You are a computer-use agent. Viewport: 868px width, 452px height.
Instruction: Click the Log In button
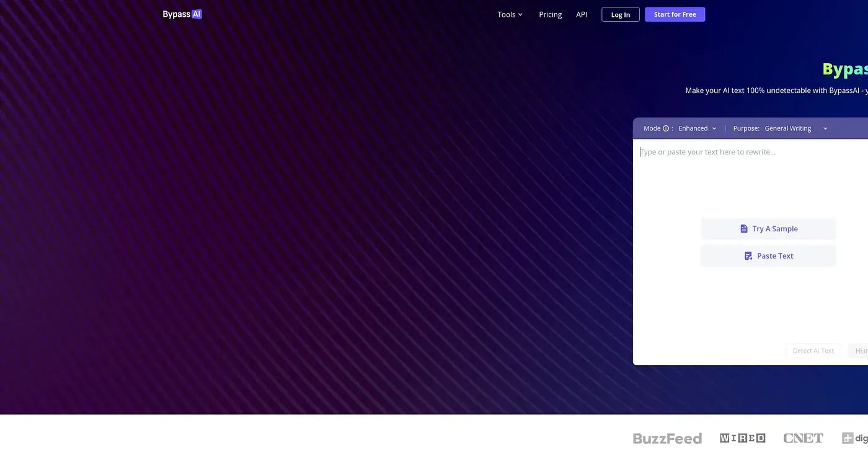(x=621, y=15)
